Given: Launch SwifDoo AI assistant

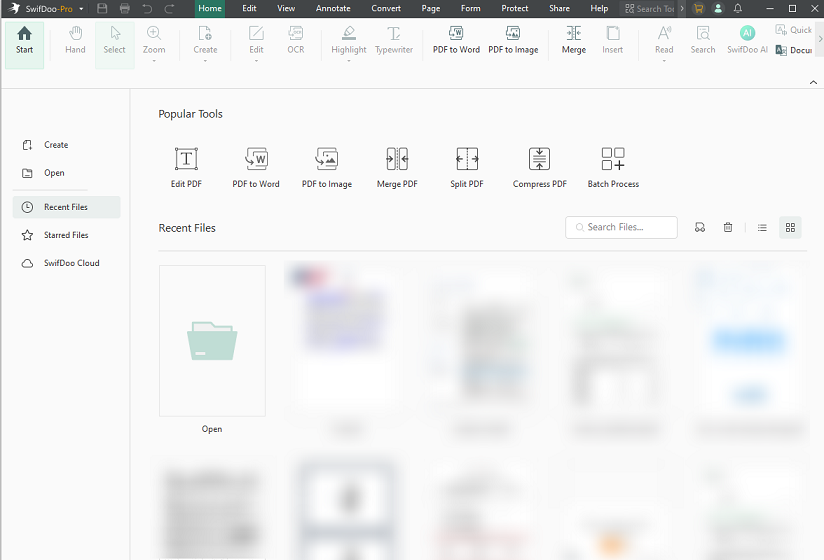Looking at the screenshot, I should point(747,41).
